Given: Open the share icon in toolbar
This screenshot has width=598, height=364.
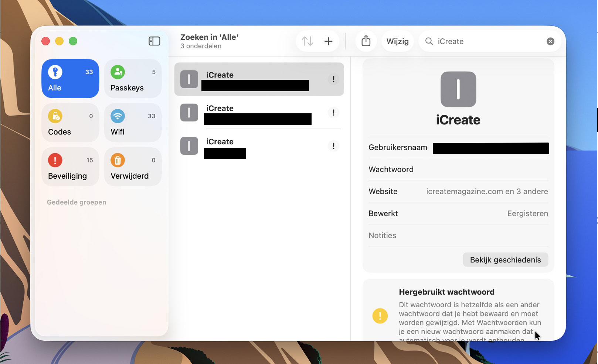Looking at the screenshot, I should pos(366,41).
